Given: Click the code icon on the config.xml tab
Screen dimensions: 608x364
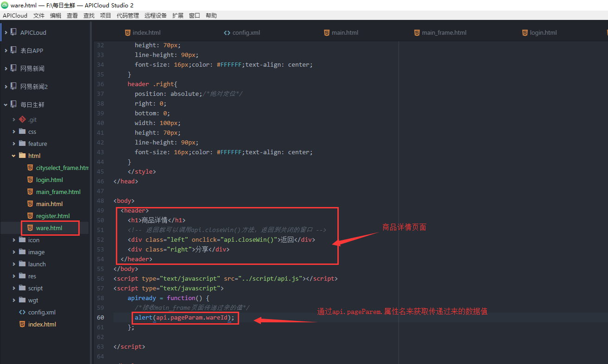Looking at the screenshot, I should (x=227, y=32).
